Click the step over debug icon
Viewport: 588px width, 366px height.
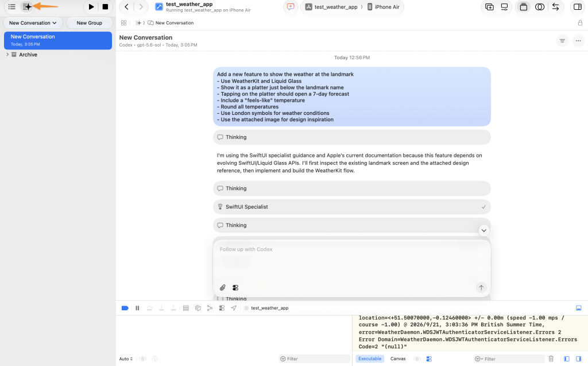pos(149,308)
